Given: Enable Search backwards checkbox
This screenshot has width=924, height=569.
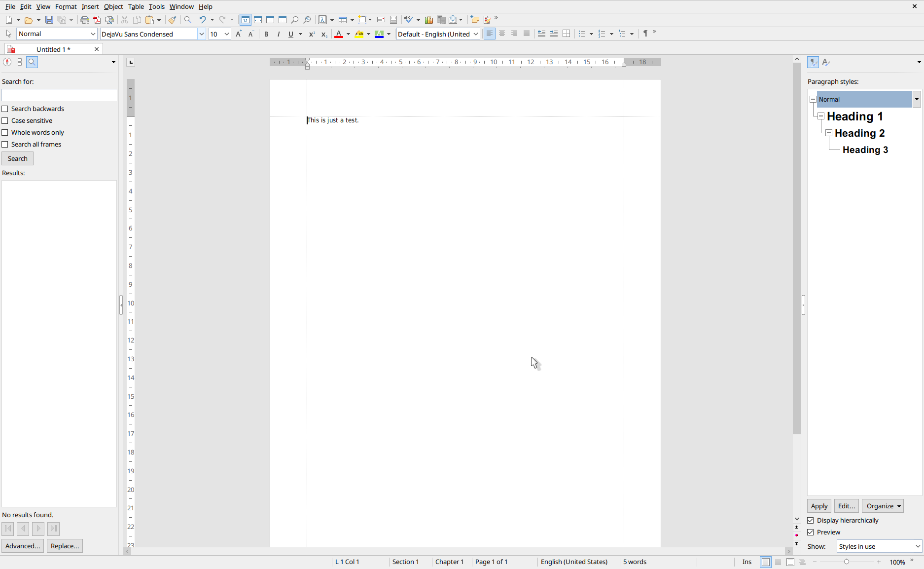Looking at the screenshot, I should [5, 109].
